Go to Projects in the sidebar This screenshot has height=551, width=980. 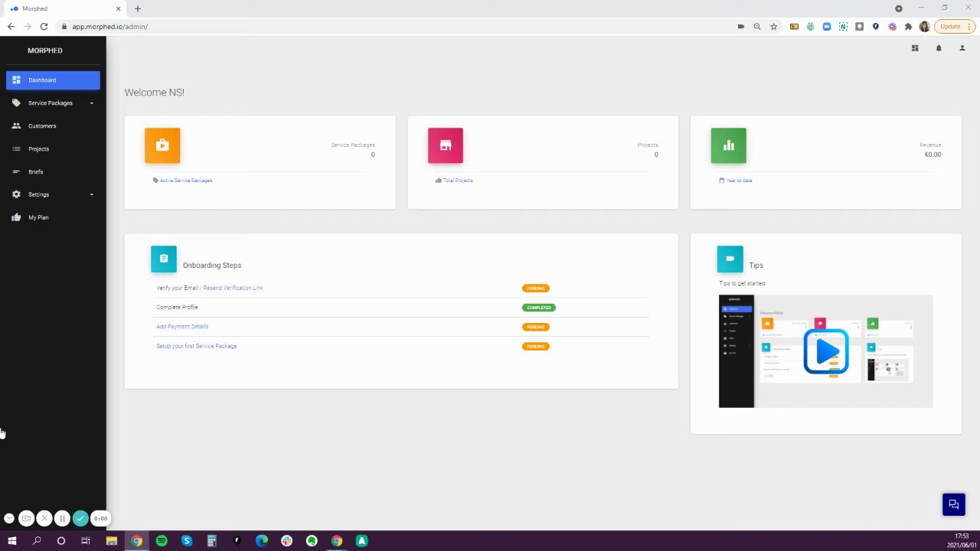[53, 148]
